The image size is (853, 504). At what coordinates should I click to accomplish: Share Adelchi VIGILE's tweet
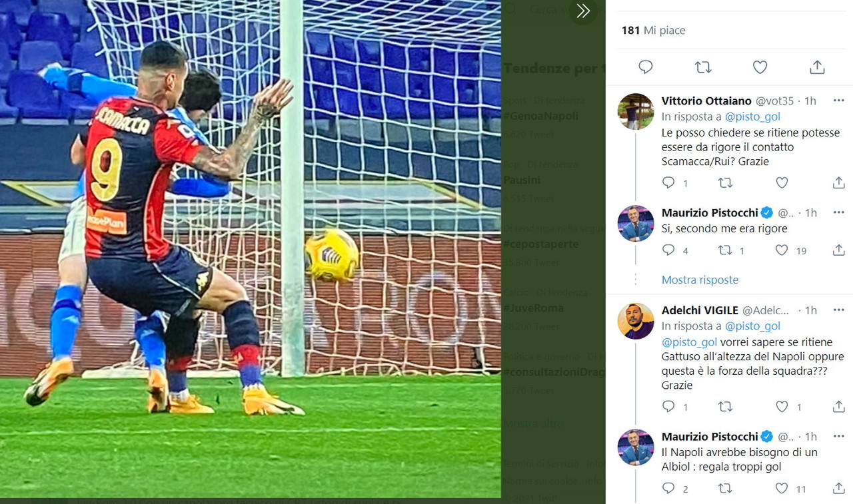838,406
